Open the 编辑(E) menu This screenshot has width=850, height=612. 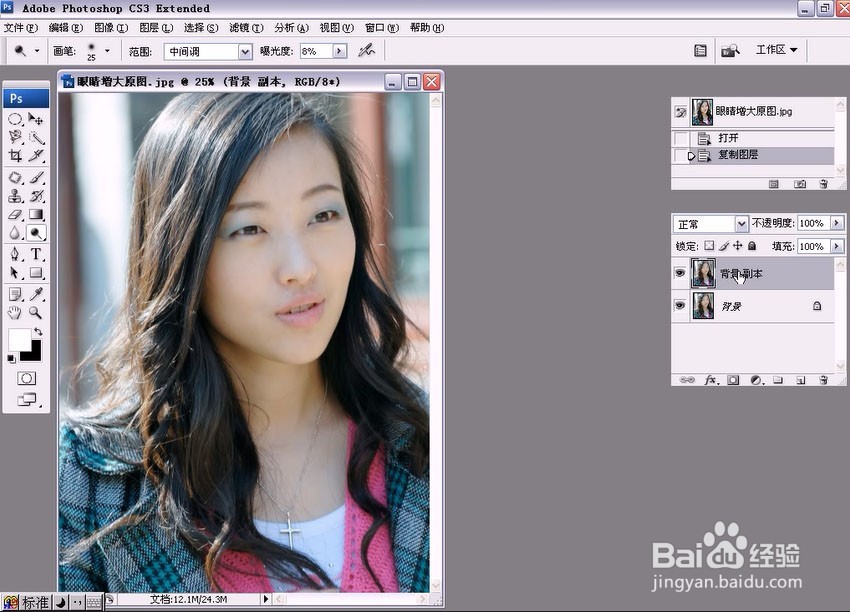tap(66, 28)
